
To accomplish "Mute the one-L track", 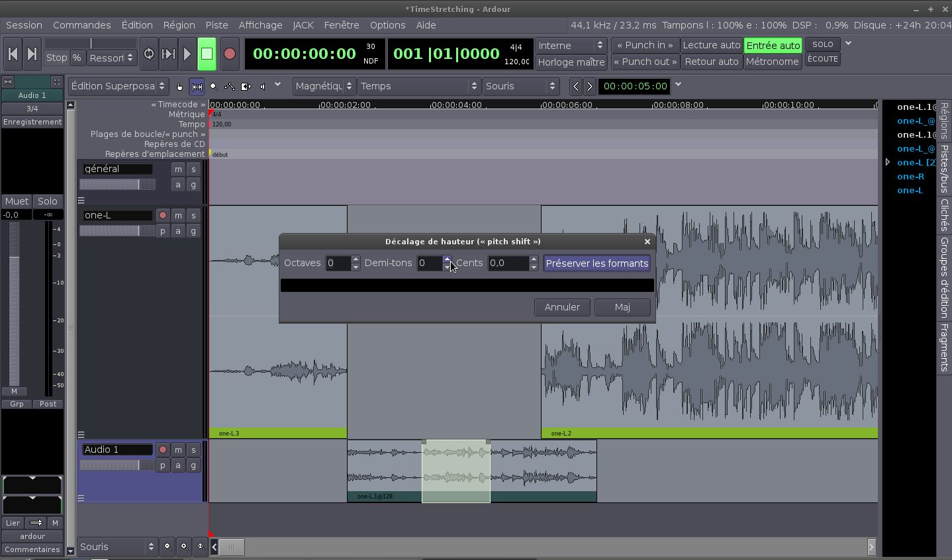I will (178, 216).
